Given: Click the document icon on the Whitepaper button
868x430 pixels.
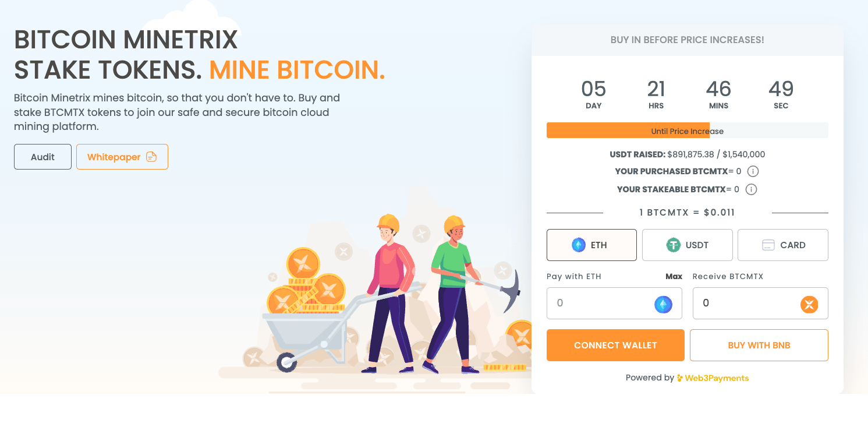Looking at the screenshot, I should (x=151, y=157).
